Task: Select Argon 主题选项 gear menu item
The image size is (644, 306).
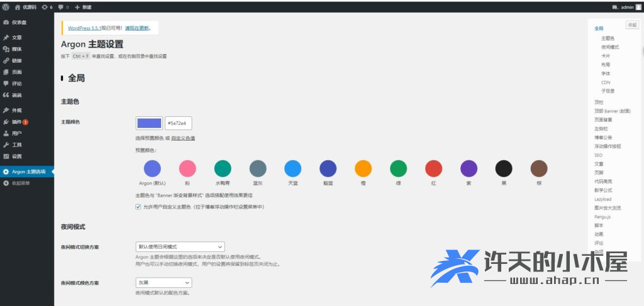Action: (x=26, y=172)
